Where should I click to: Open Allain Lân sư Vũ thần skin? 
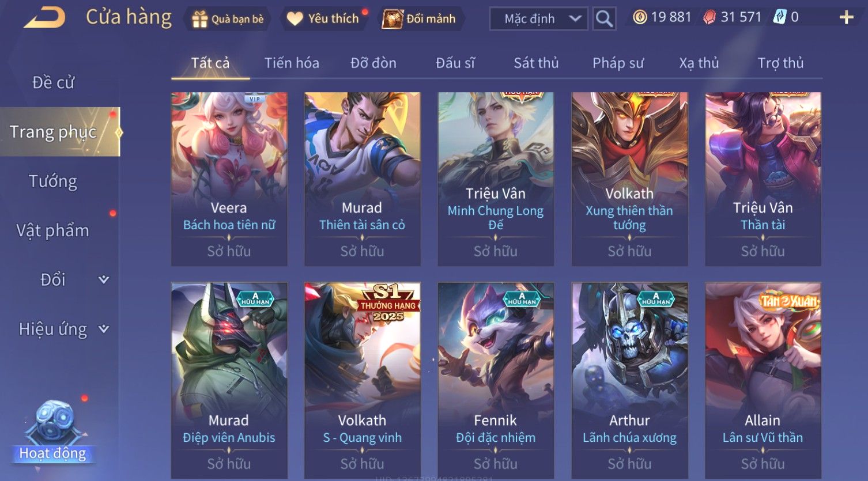coord(763,380)
